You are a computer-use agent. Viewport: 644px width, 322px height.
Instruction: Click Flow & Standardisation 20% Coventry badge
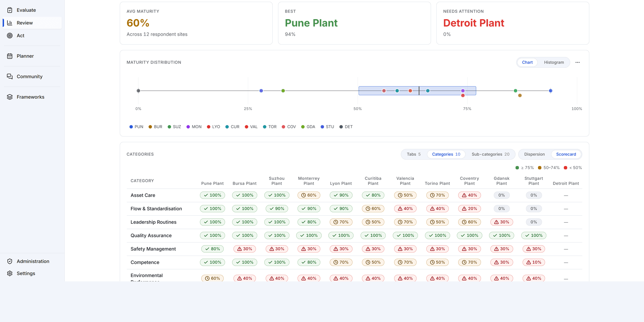[469, 209]
